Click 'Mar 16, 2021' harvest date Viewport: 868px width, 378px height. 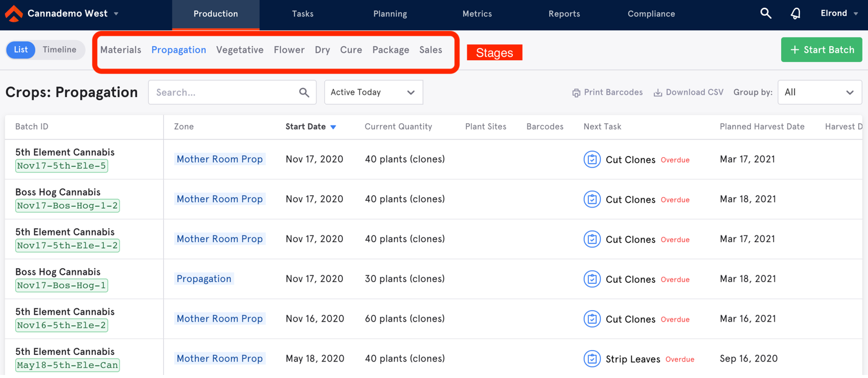[748, 319]
